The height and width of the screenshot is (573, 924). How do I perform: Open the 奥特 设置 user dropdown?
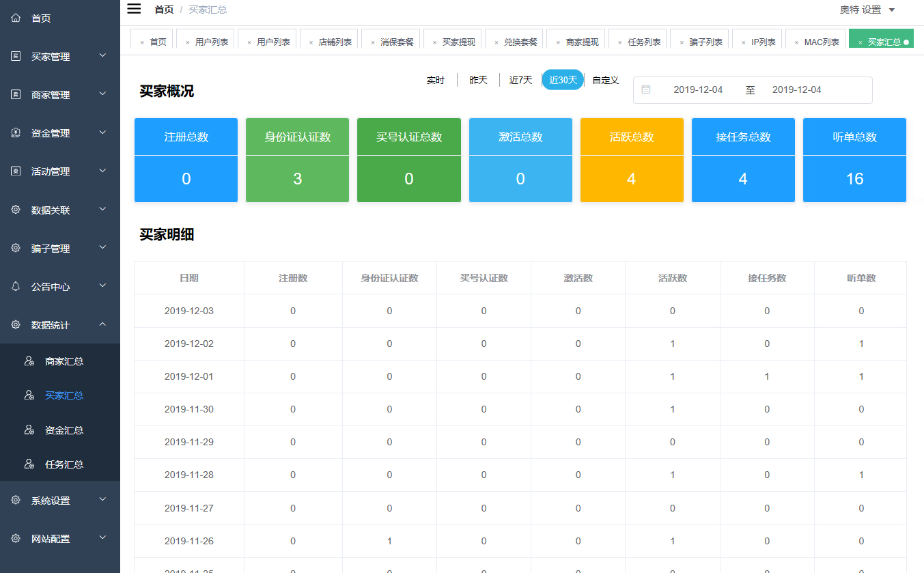coord(867,10)
